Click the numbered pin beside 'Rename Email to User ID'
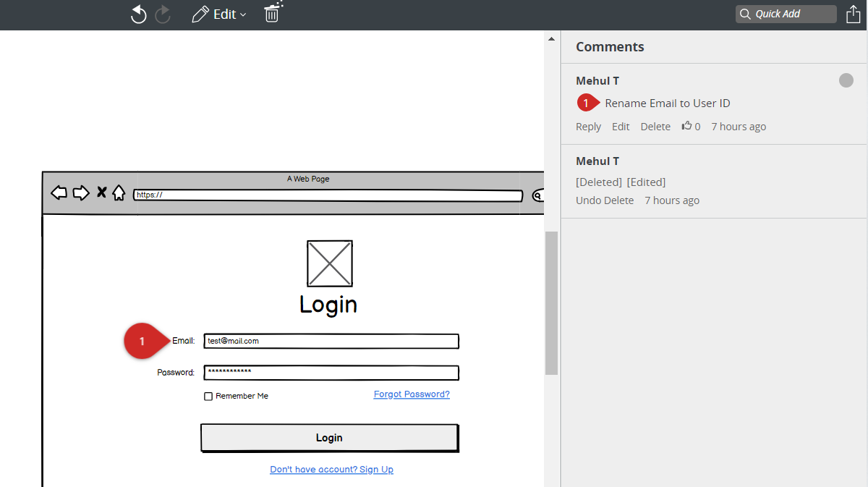This screenshot has height=487, width=868. (x=587, y=103)
